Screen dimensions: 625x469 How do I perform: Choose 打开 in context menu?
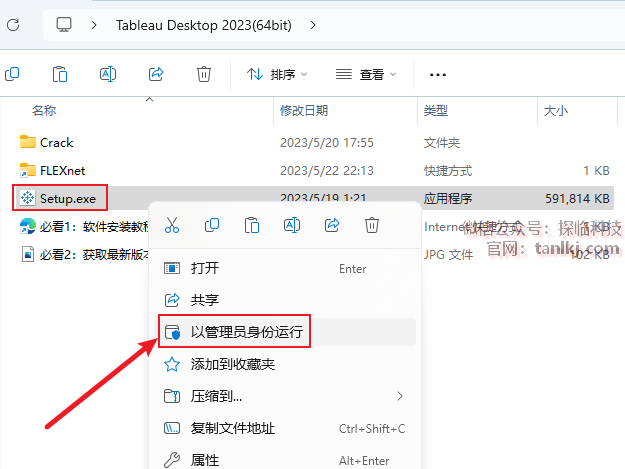285,268
